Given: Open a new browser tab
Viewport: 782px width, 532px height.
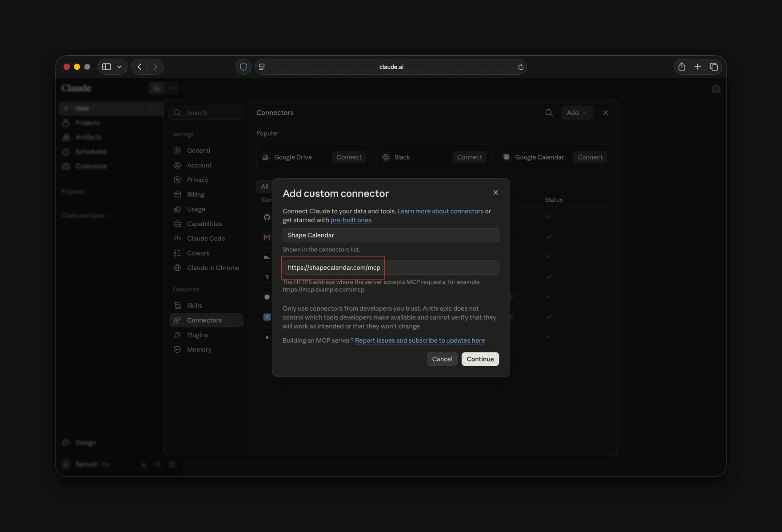Looking at the screenshot, I should [698, 67].
